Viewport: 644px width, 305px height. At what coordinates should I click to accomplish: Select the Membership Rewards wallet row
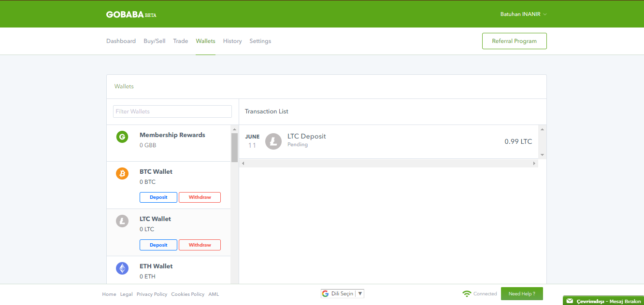pyautogui.click(x=169, y=143)
